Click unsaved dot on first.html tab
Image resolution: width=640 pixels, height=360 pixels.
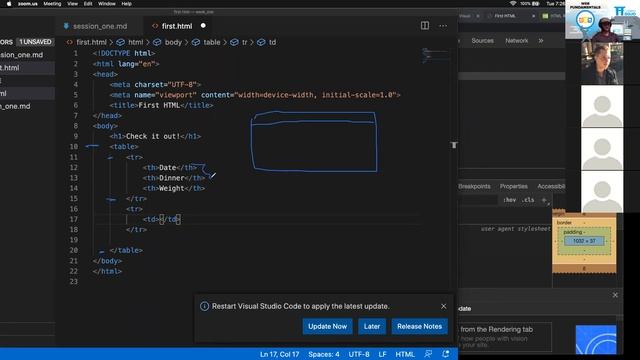tap(203, 25)
